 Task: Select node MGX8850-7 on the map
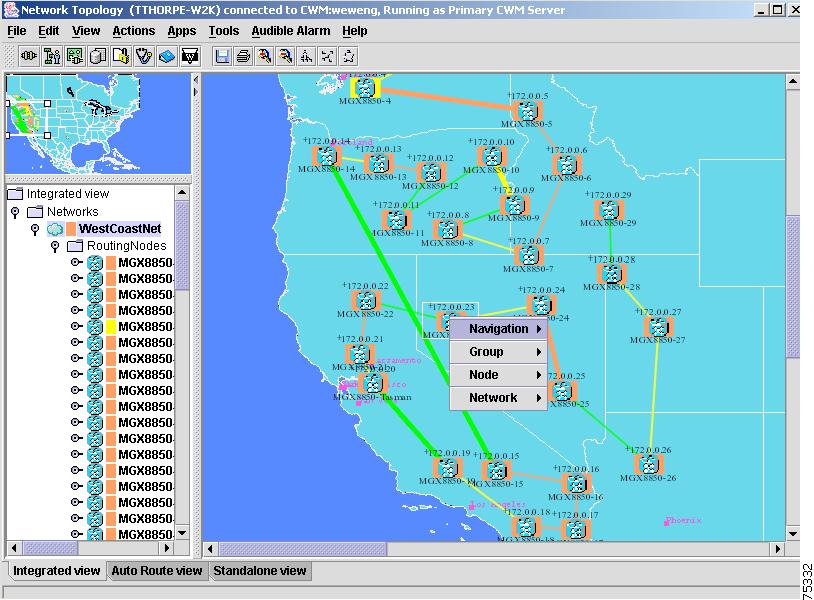pyautogui.click(x=528, y=255)
